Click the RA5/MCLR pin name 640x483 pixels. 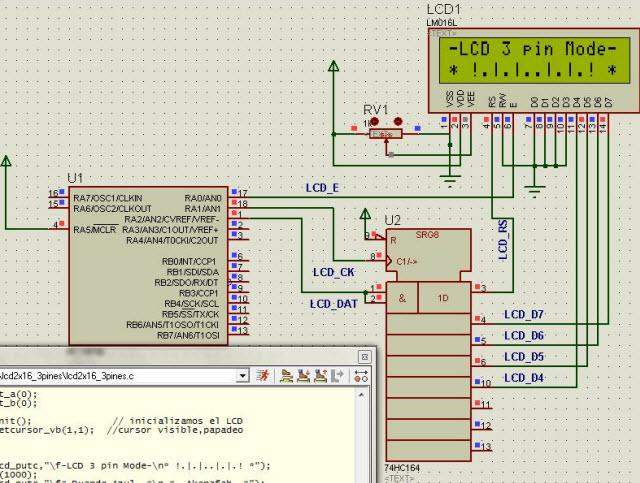[x=95, y=230]
